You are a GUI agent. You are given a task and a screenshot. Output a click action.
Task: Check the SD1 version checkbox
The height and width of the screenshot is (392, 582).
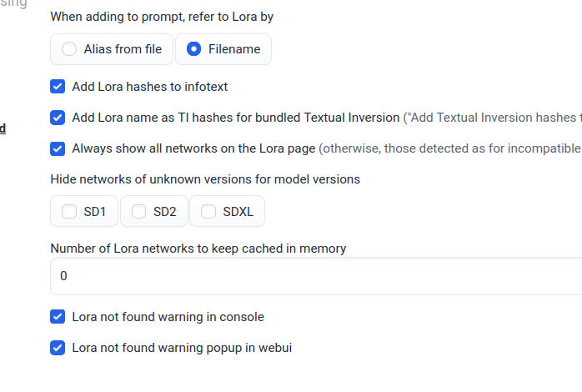(x=69, y=212)
